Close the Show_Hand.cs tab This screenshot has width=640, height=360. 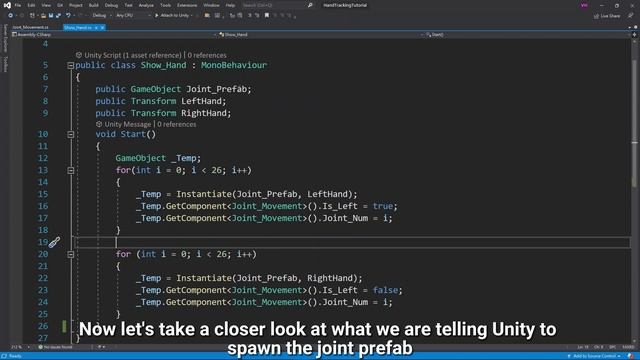tap(102, 27)
